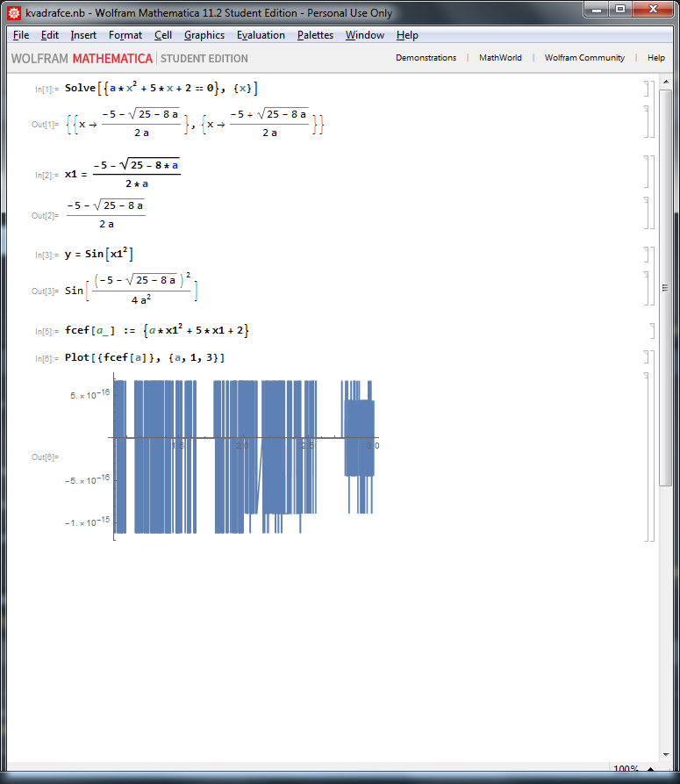Open the Graphics menu
The height and width of the screenshot is (784, 680).
click(204, 35)
